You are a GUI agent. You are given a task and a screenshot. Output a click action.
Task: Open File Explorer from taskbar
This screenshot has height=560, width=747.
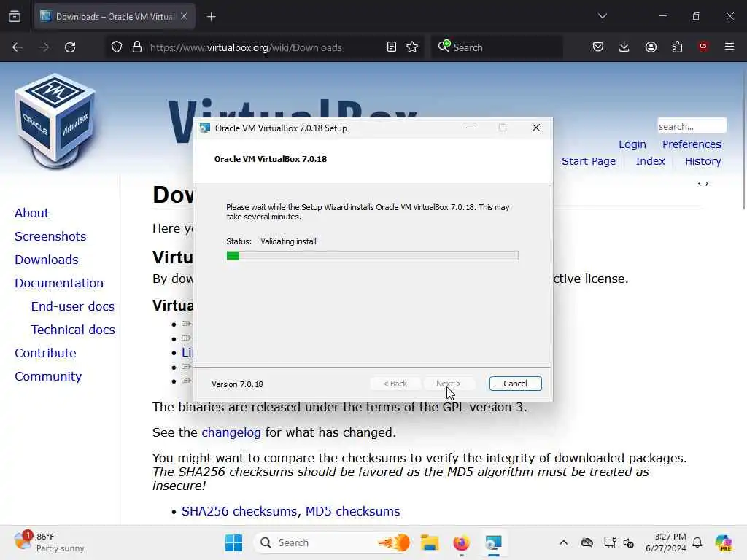(429, 542)
